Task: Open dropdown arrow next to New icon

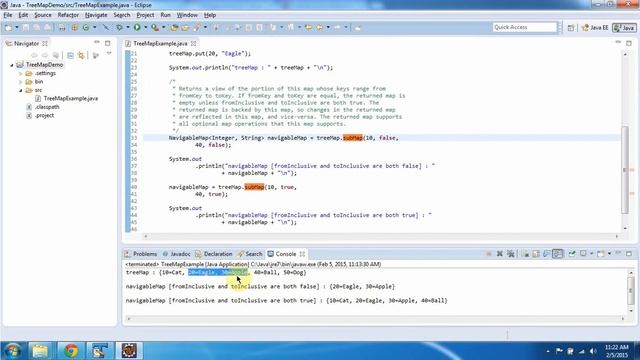Action: coord(17,27)
